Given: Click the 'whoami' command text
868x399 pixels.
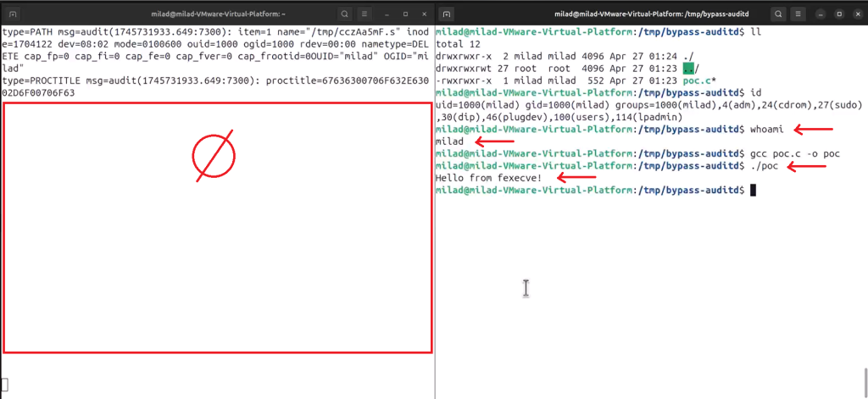Looking at the screenshot, I should (x=766, y=130).
